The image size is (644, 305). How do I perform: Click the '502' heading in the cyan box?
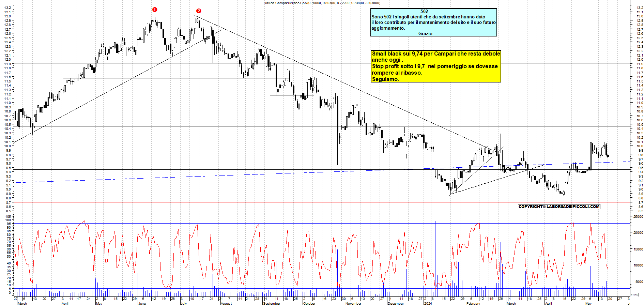(424, 11)
